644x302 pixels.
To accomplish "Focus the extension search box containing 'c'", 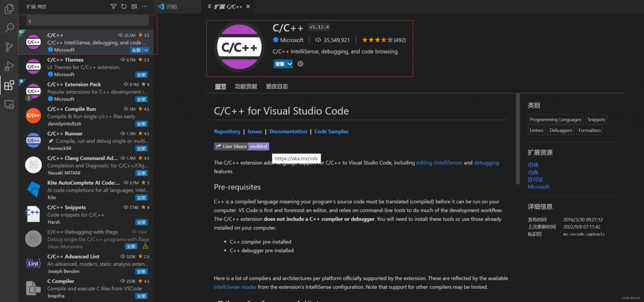I will tap(88, 21).
